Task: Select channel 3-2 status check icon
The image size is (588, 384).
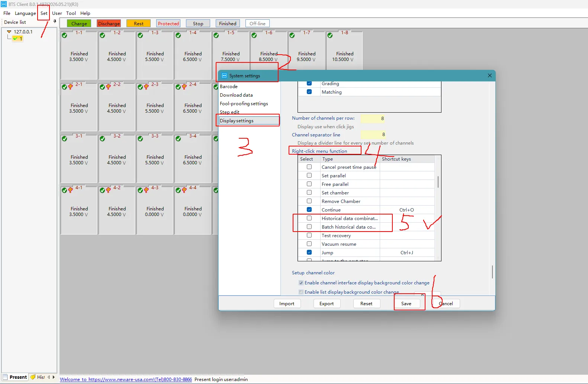Action: (103, 139)
